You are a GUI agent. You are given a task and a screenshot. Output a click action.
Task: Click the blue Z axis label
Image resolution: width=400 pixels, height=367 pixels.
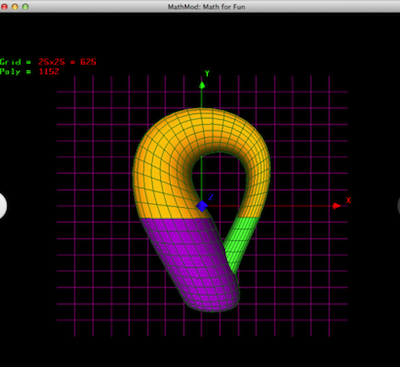(x=211, y=197)
